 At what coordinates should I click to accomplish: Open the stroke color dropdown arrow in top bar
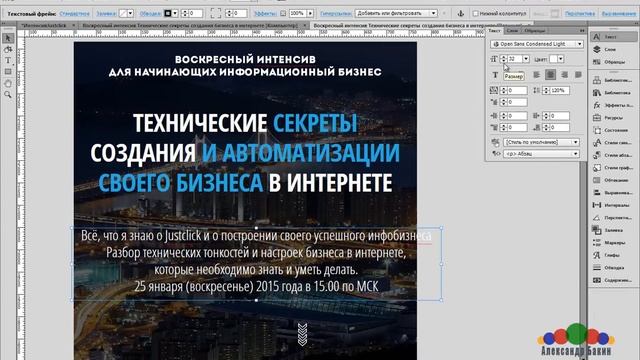(x=175, y=13)
